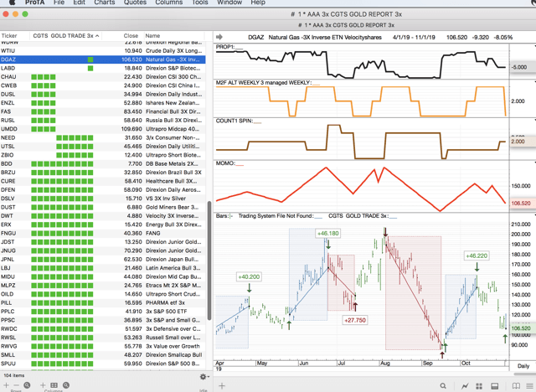Click the green signal square in DGAZ row
The image size is (536, 392).
point(90,59)
